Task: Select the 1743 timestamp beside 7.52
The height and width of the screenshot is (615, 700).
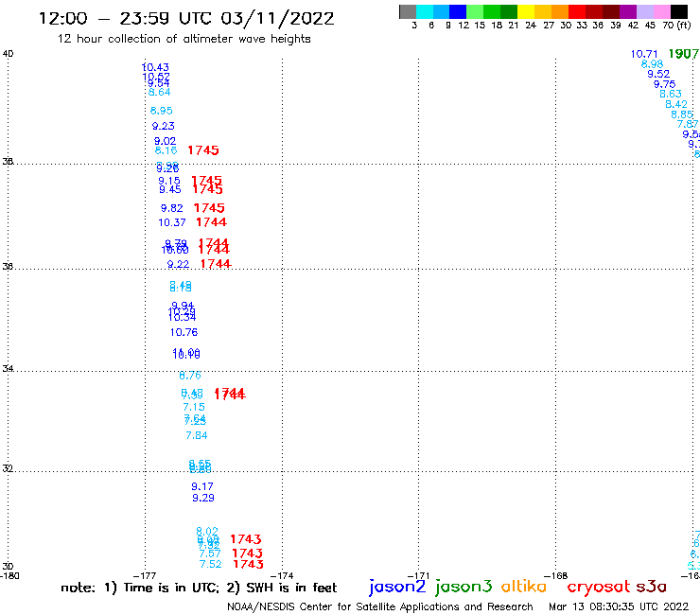Action: 248,564
